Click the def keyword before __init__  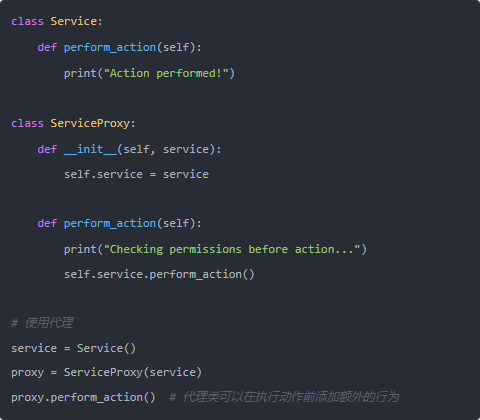[x=47, y=149]
